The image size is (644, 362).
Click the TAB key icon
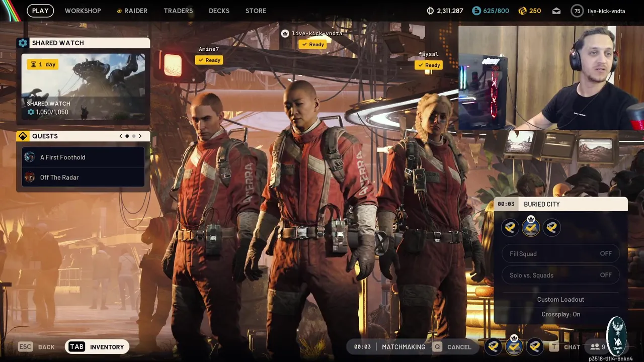coord(76,347)
